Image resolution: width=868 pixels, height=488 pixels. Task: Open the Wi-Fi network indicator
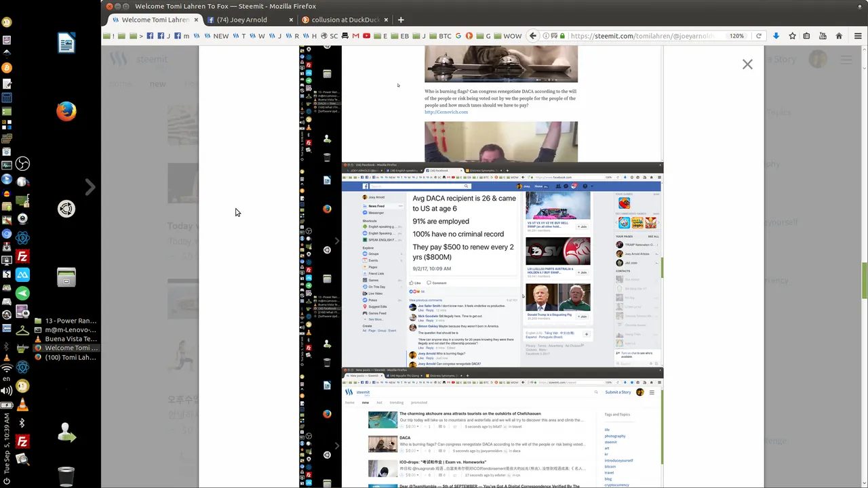pos(7,368)
